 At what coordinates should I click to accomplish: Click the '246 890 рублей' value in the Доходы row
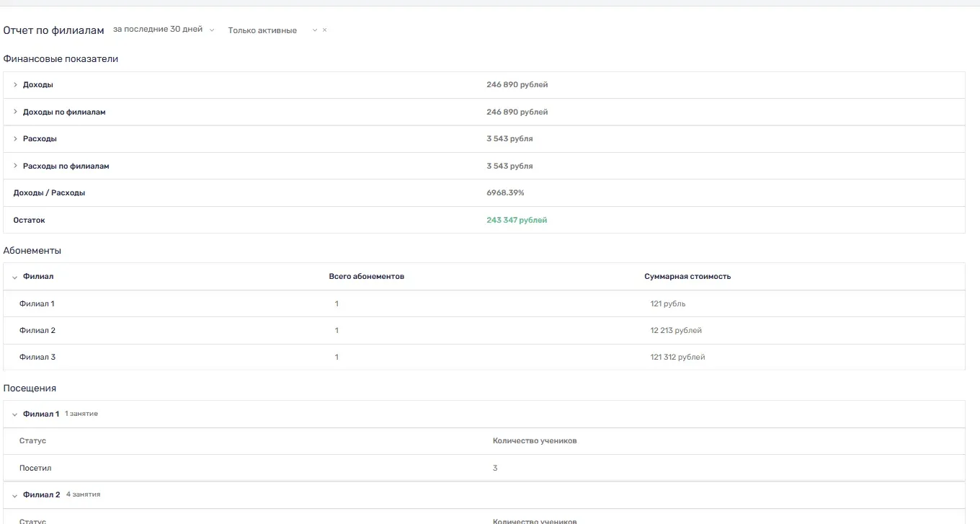(x=517, y=85)
